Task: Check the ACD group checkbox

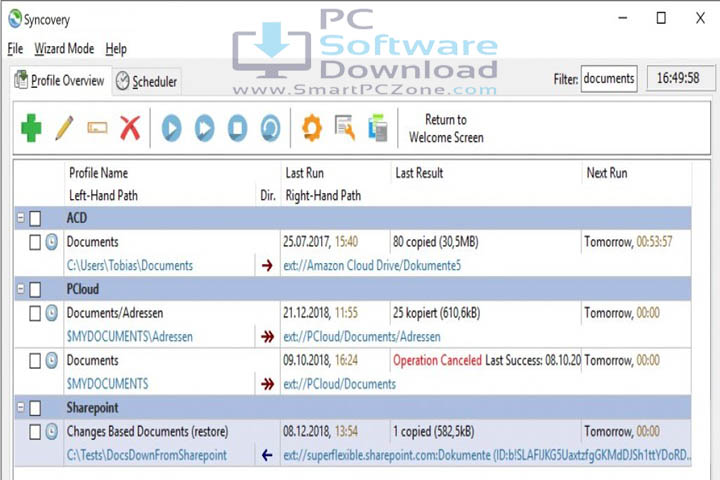Action: 35,218
